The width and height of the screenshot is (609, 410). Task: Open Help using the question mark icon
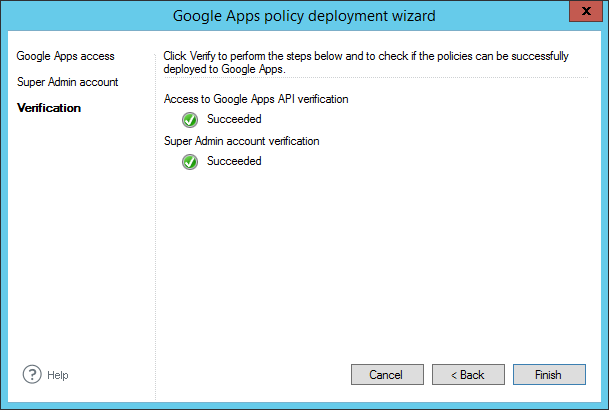coord(32,375)
